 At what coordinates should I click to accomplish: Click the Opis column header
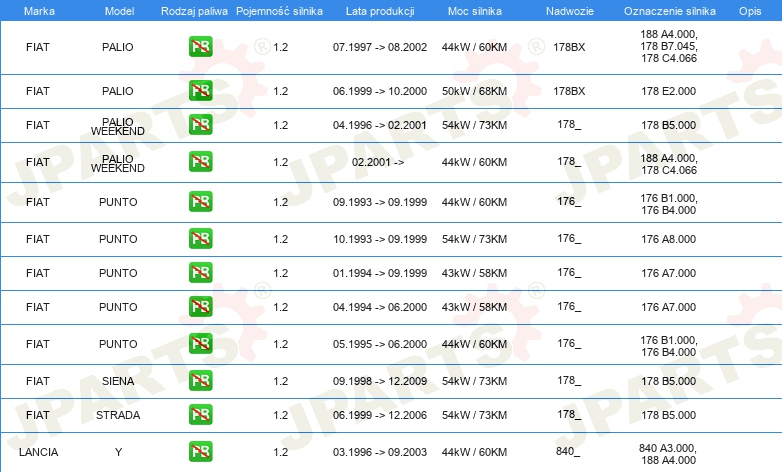[x=750, y=11]
